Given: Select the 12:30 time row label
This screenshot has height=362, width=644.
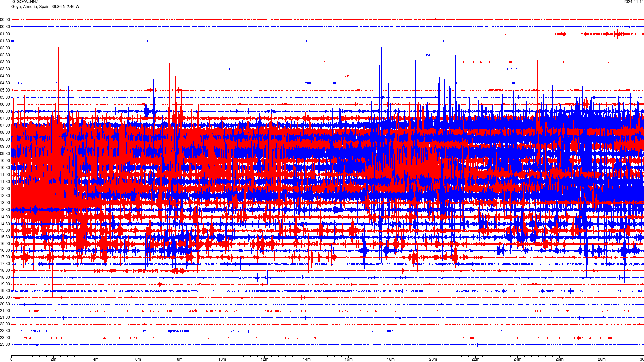Looking at the screenshot, I should pyautogui.click(x=5, y=196).
